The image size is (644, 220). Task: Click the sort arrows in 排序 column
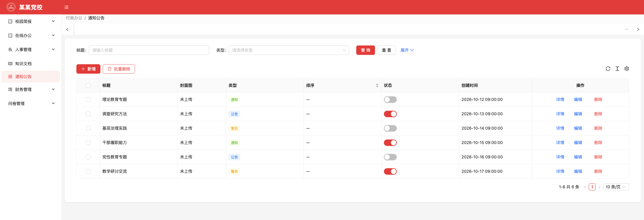point(377,85)
